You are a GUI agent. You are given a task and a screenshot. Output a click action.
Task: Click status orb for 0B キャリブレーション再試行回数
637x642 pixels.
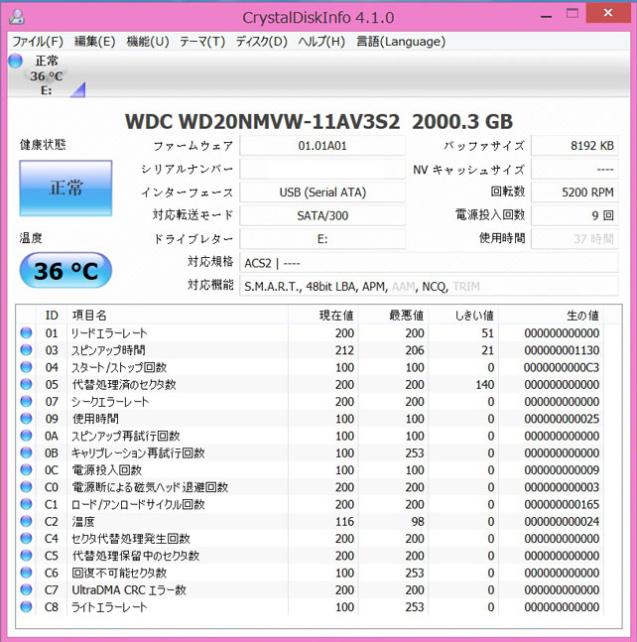pyautogui.click(x=26, y=453)
